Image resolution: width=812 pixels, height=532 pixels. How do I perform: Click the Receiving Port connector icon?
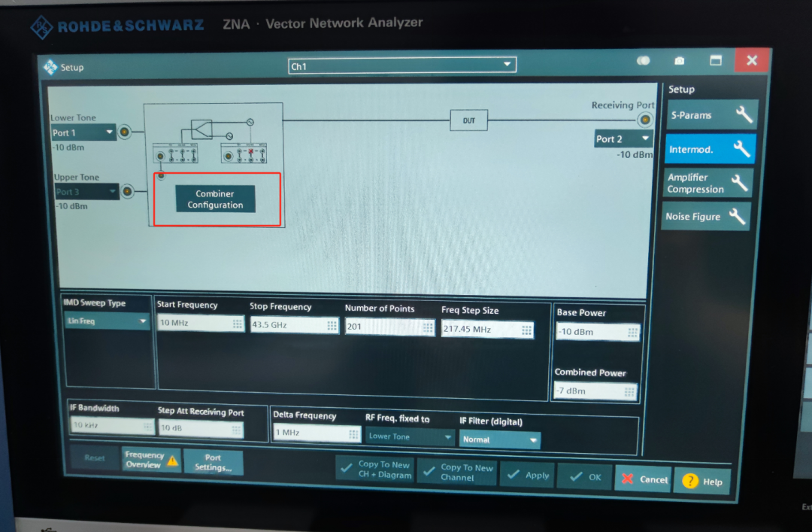(x=645, y=120)
